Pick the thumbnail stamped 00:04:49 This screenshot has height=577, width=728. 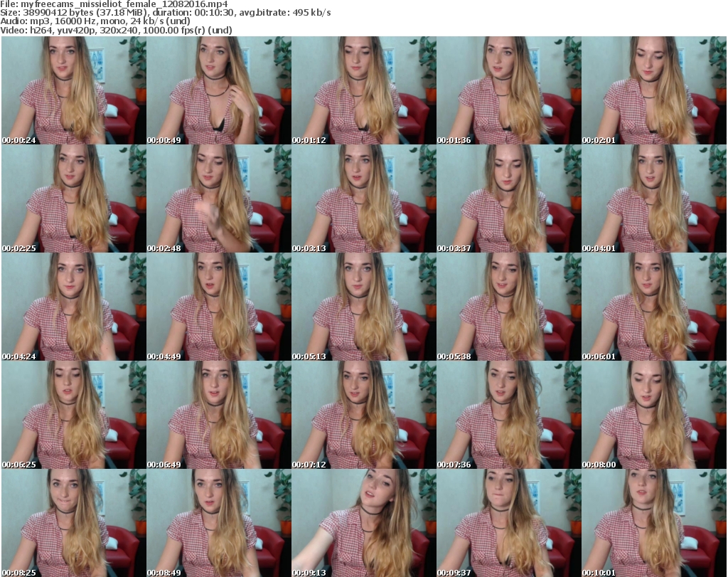pos(219,307)
